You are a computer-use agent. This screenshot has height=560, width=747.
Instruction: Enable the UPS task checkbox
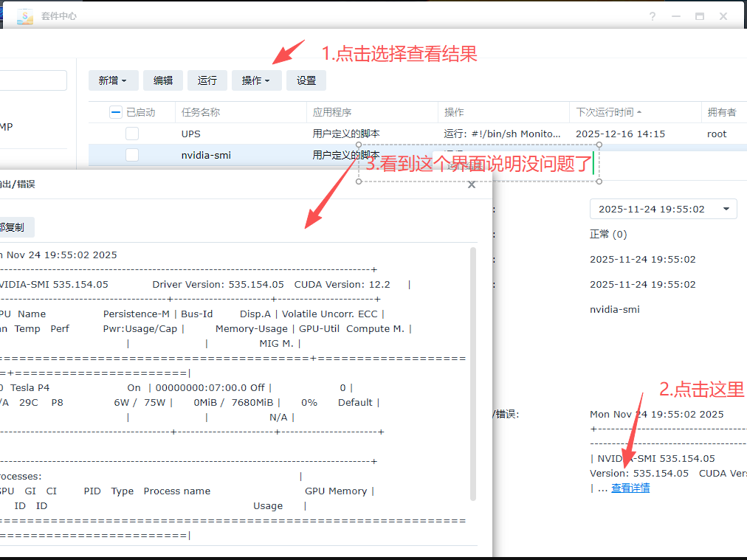click(132, 134)
